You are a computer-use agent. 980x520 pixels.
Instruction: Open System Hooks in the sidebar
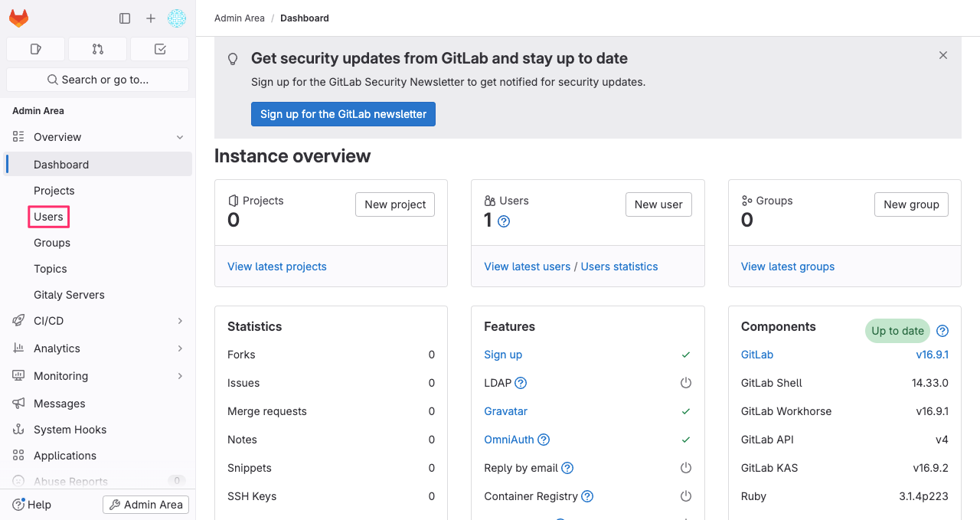tap(98, 430)
